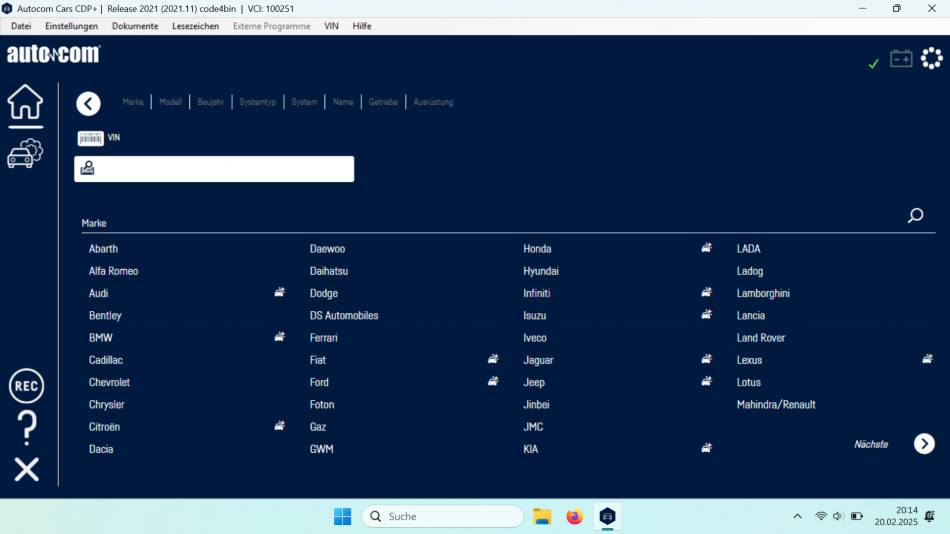Viewport: 950px width, 534px height.
Task: Open the Wi-Fi network tray icon
Action: (820, 516)
